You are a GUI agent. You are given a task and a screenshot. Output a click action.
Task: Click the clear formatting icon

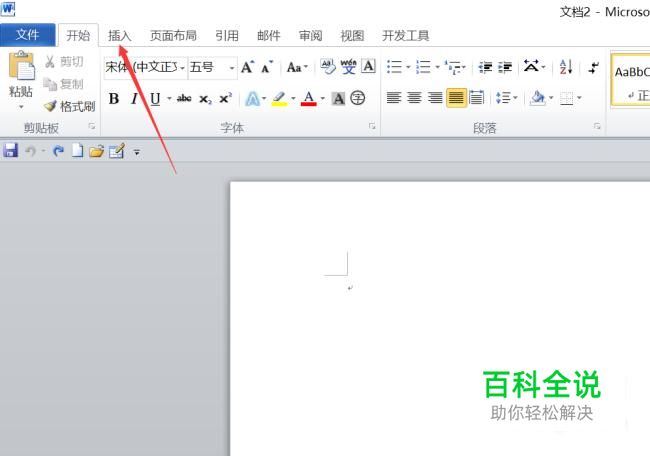(x=328, y=66)
